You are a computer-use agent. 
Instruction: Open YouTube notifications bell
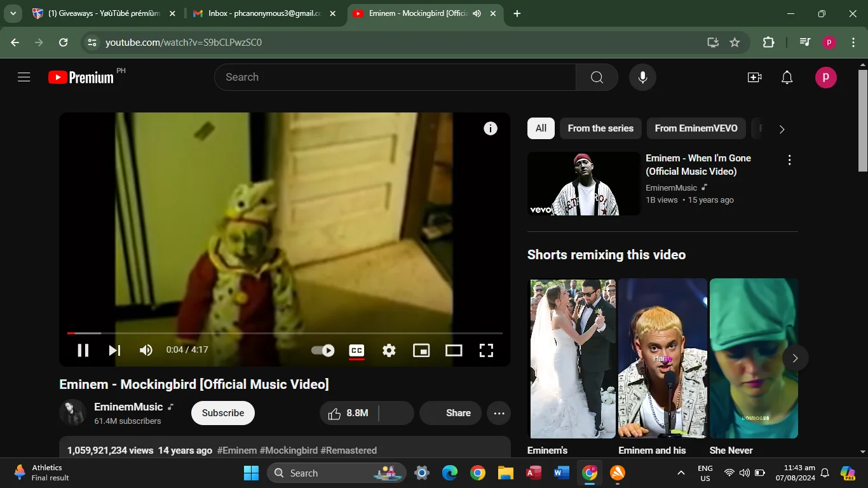click(787, 78)
